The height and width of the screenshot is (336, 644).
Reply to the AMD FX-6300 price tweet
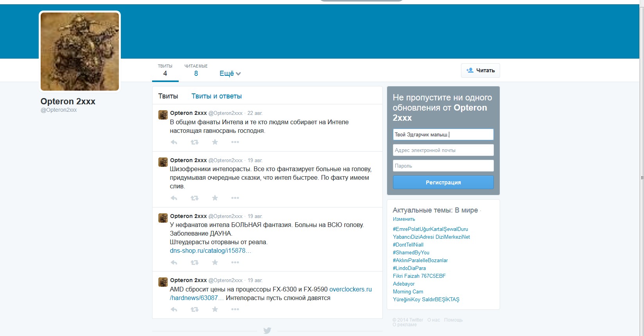[174, 309]
